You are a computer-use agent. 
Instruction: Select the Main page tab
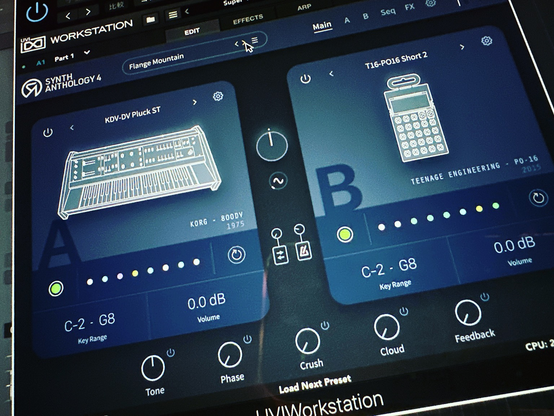coord(322,26)
